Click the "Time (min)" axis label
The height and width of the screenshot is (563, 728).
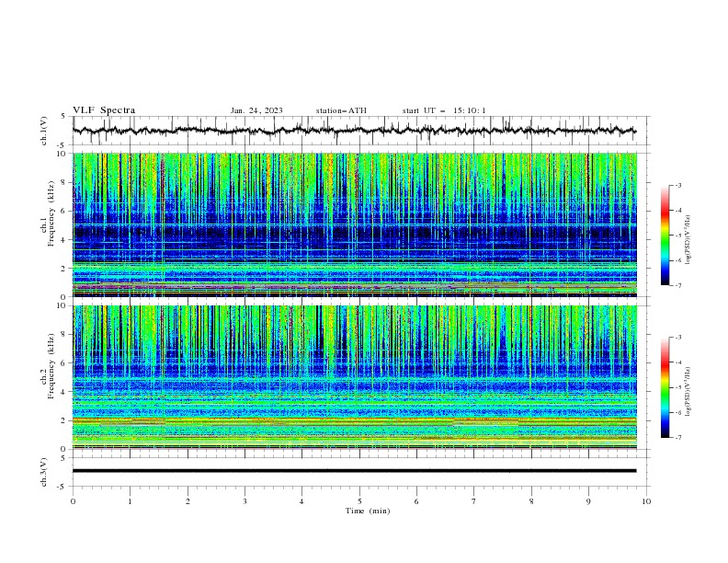tap(368, 511)
